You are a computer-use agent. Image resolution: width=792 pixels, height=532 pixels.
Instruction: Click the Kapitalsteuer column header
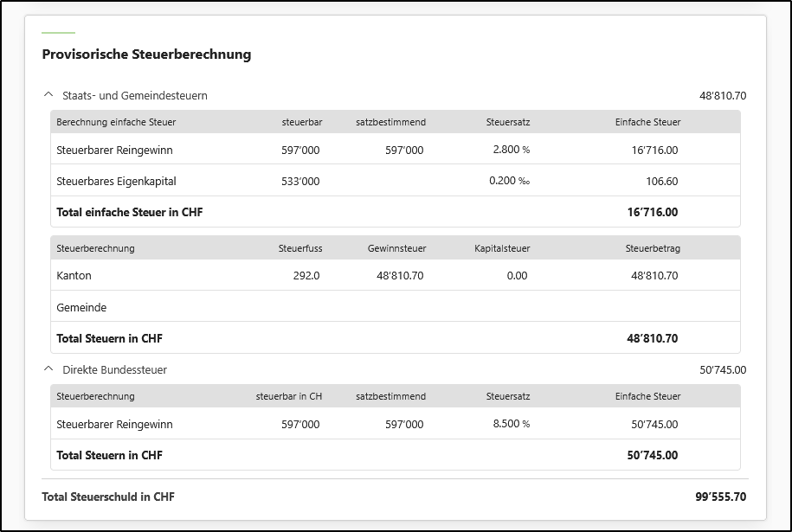(x=502, y=248)
